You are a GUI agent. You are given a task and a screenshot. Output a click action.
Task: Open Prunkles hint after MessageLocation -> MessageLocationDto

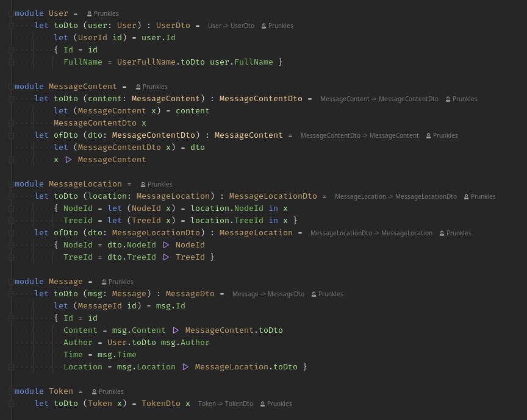(x=479, y=196)
